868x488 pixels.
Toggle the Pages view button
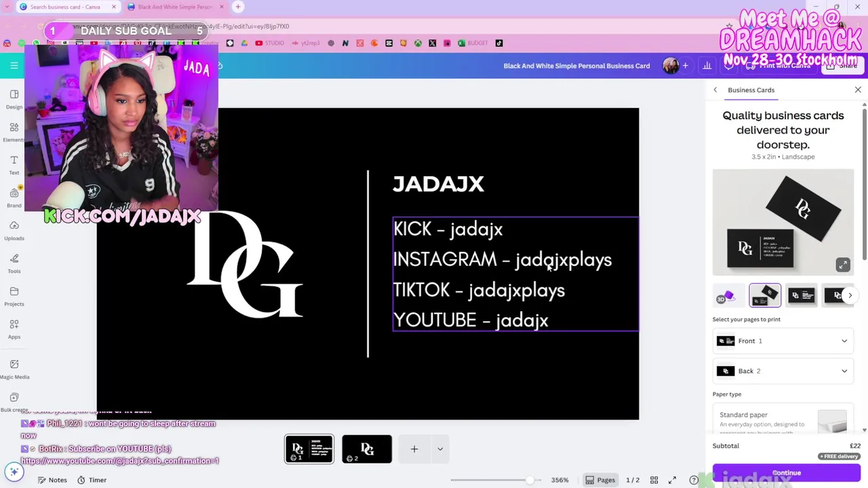tap(600, 480)
